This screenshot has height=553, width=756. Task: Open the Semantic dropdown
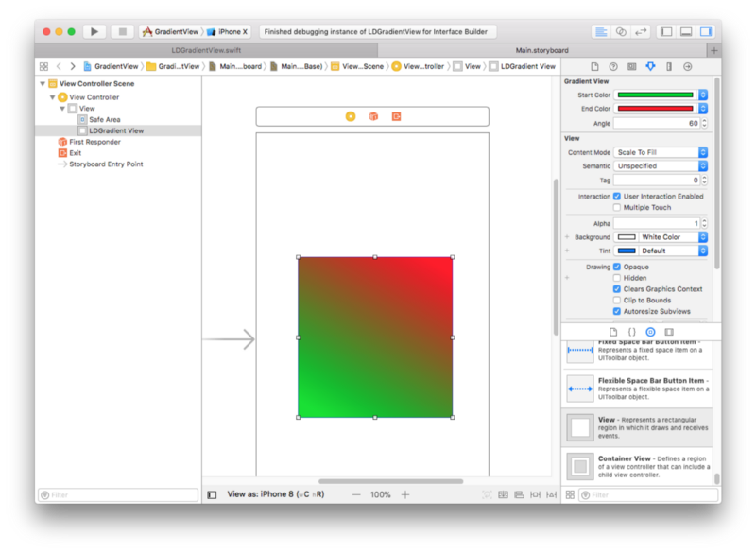tap(660, 165)
